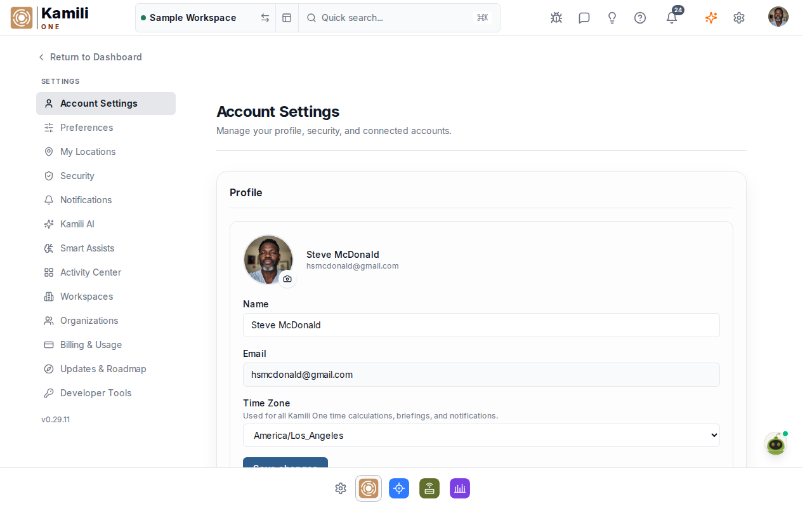Screen dimensions: 812x508
Task: Click the bottom dock gear icon
Action: (341, 488)
